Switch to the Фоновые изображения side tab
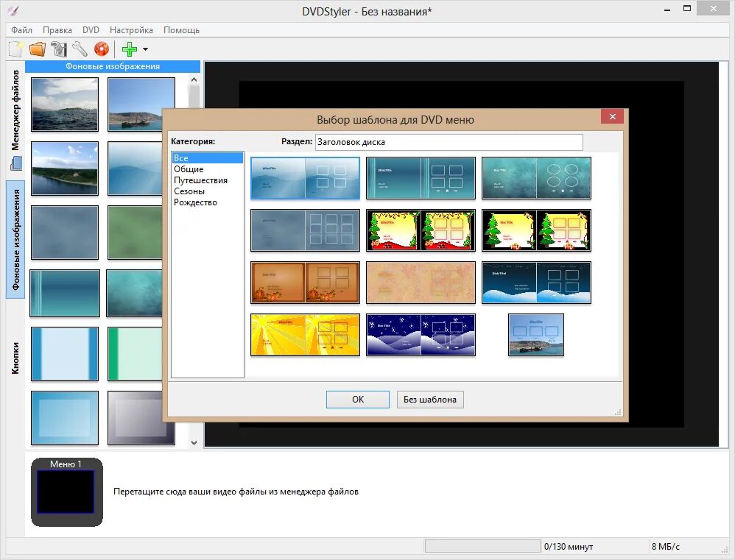735x560 pixels. point(15,239)
